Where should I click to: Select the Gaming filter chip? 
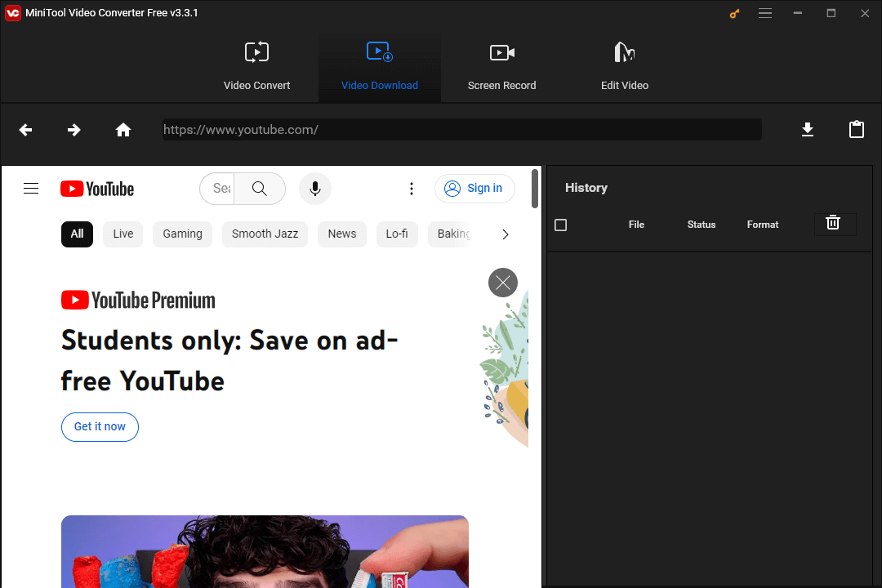pos(182,234)
